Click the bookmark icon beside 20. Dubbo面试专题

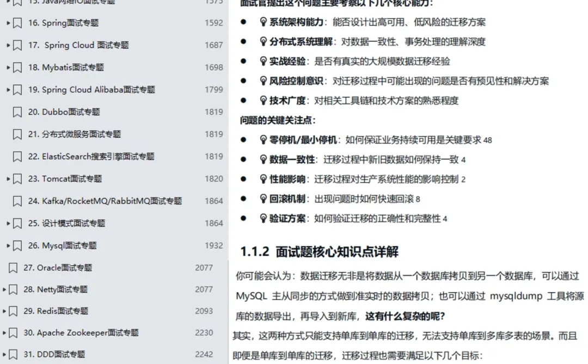[x=16, y=112]
